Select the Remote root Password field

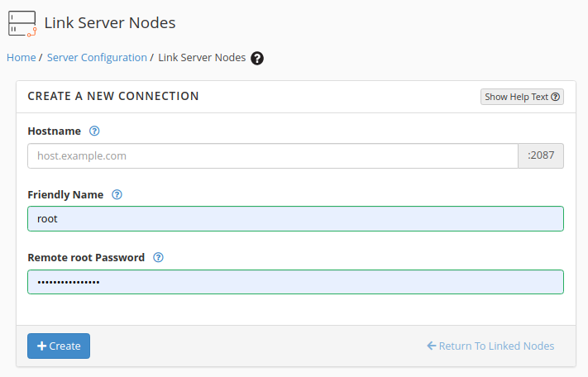tap(295, 282)
